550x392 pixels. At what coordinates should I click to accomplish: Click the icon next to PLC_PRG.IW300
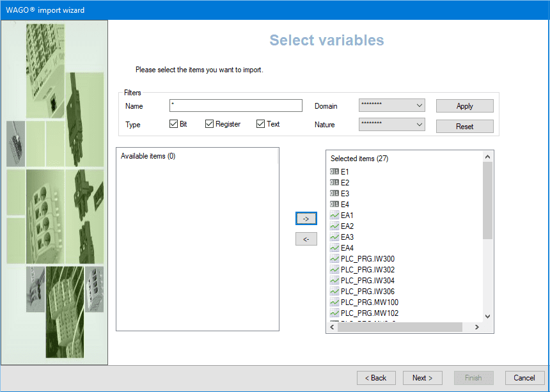(334, 259)
